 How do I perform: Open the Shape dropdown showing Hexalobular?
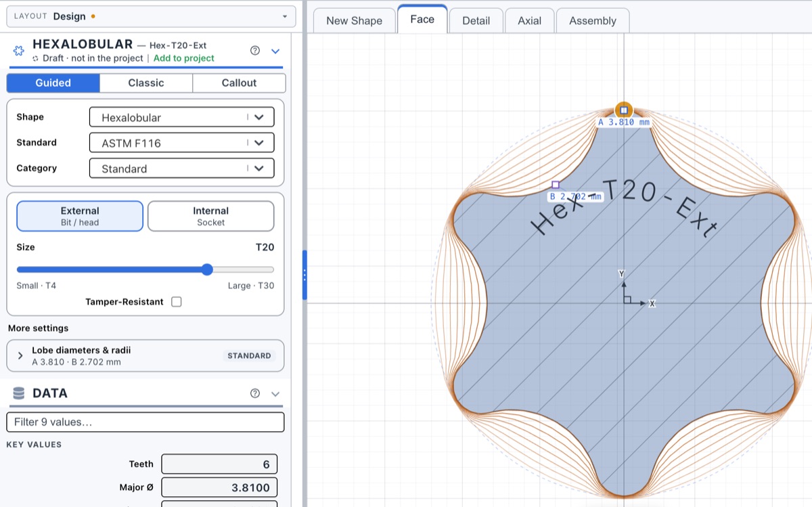(181, 117)
